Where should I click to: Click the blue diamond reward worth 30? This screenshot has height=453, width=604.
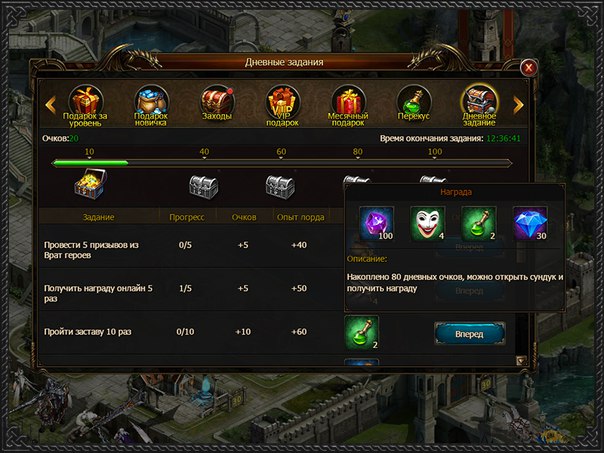(530, 223)
